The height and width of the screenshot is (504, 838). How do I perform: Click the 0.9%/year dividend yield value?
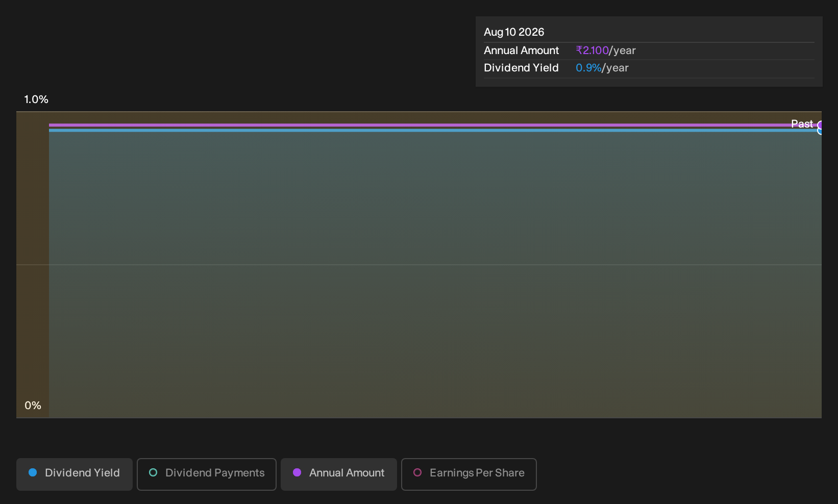[602, 68]
